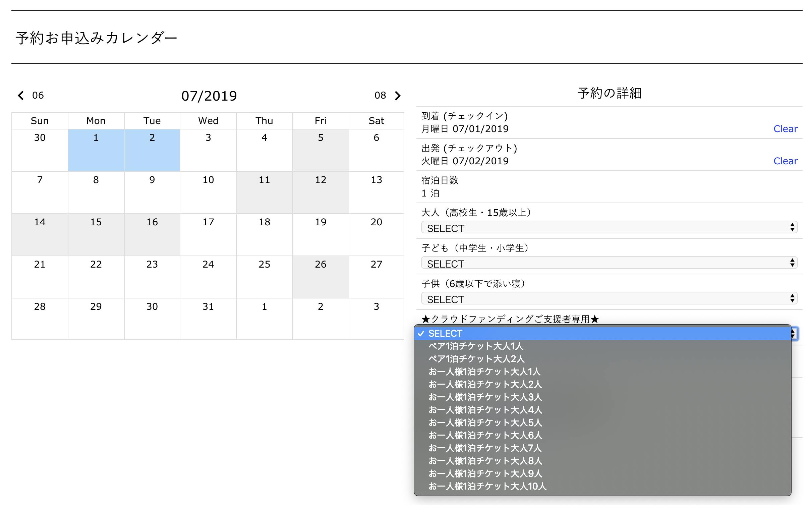This screenshot has width=812, height=505.
Task: Pick July 25 in the calendar
Action: point(264,277)
